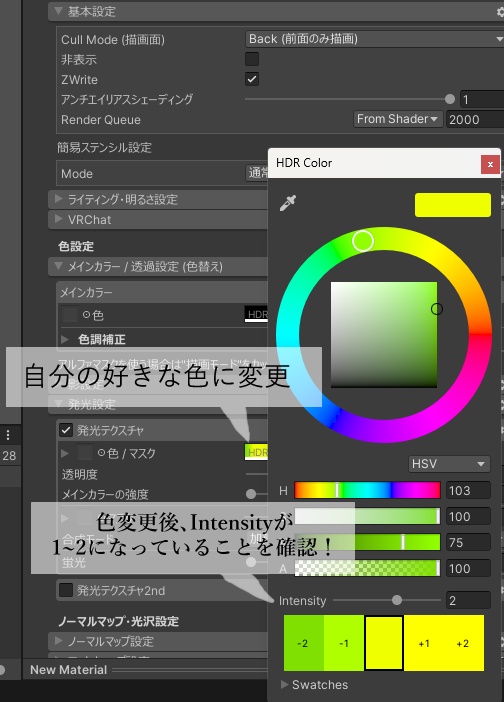Click the メインカラーの強度 slider handle
The image size is (504, 702).
[251, 494]
